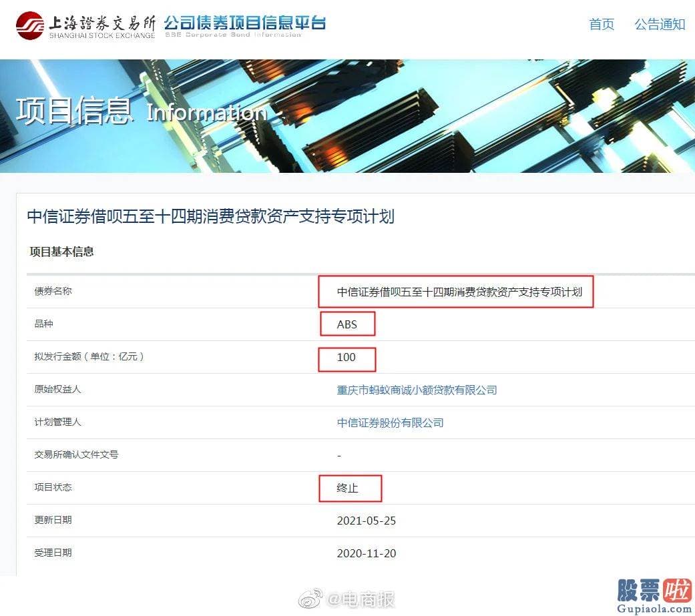Click the ABS value
The height and width of the screenshot is (616, 695).
point(346,324)
